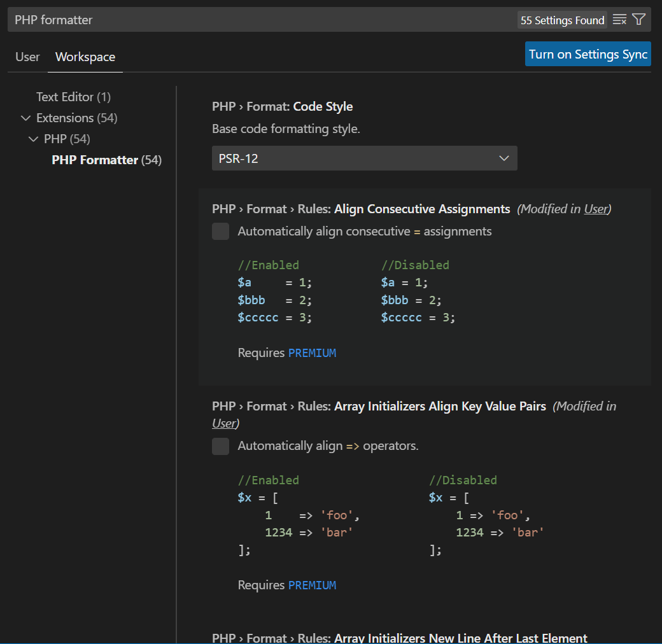The height and width of the screenshot is (644, 662).
Task: Select Text Editor (1) in the settings tree
Action: click(73, 97)
